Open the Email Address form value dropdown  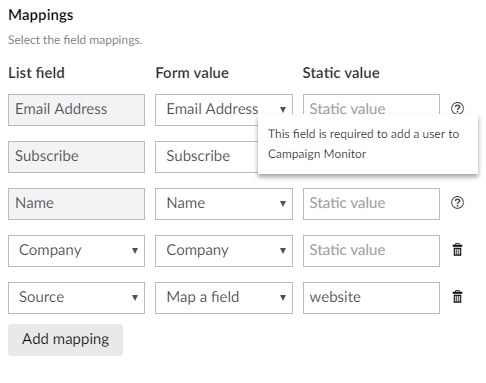tap(224, 110)
